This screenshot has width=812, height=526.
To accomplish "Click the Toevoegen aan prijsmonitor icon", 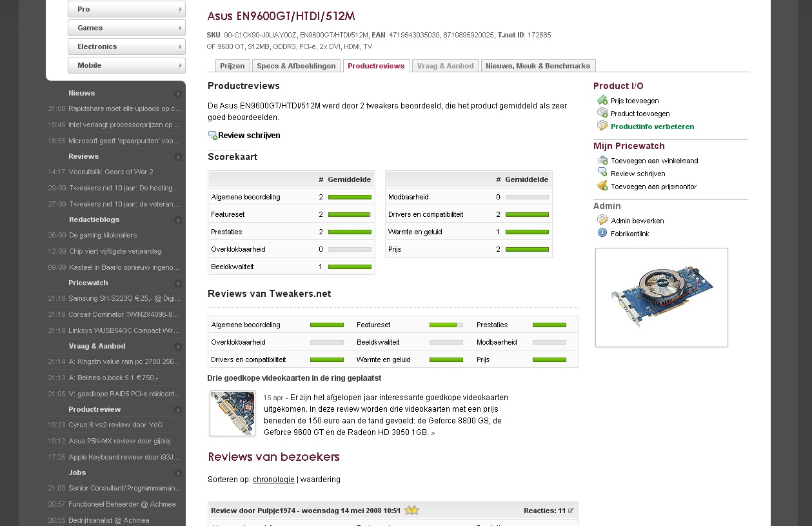I will click(602, 186).
